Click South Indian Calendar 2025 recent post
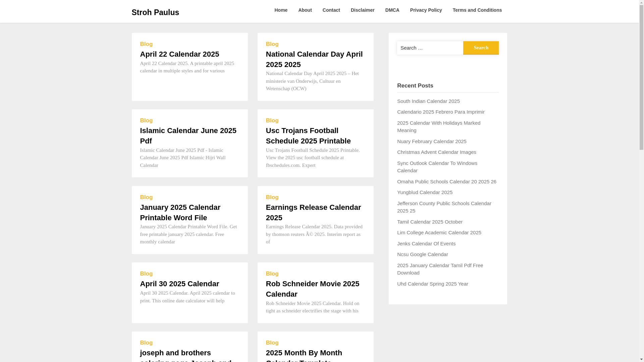Viewport: 644px width, 362px height. (428, 101)
